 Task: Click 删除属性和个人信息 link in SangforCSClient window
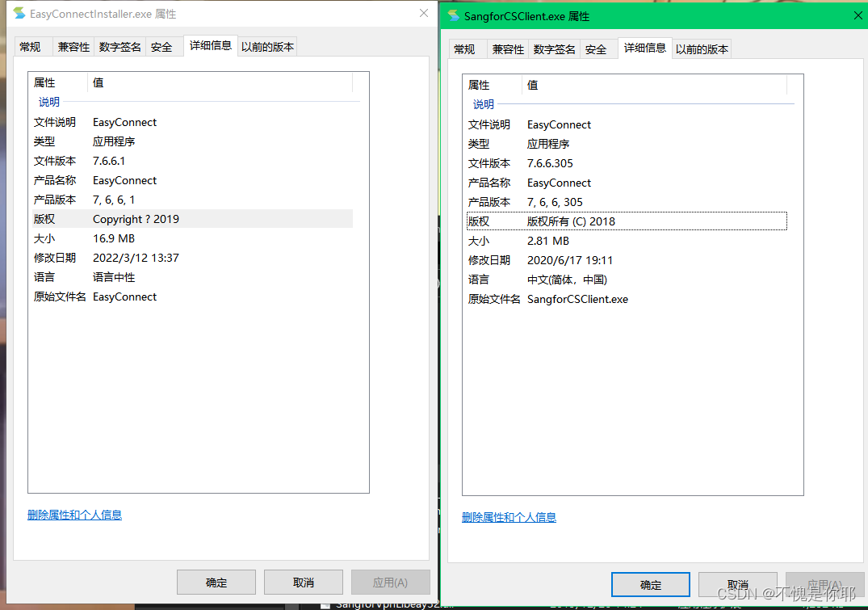[509, 517]
